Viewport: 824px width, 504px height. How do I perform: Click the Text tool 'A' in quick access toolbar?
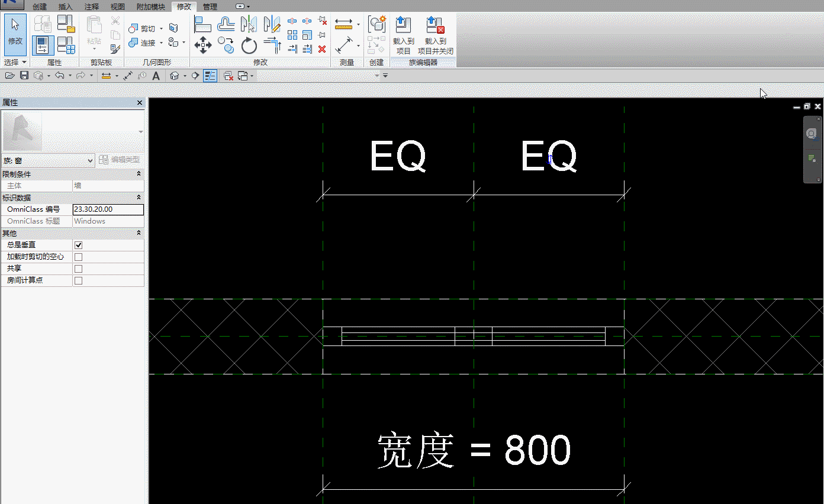(x=156, y=76)
